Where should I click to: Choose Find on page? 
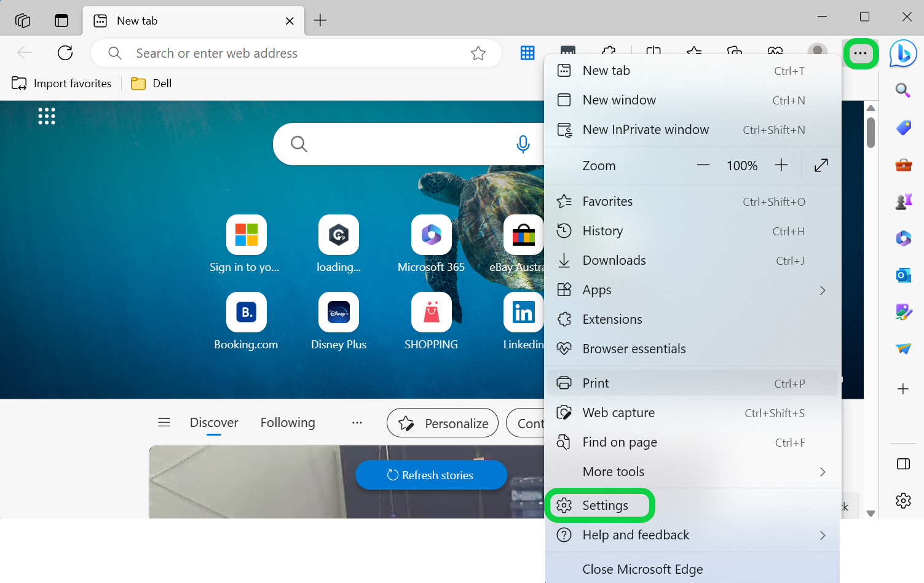tap(693, 442)
